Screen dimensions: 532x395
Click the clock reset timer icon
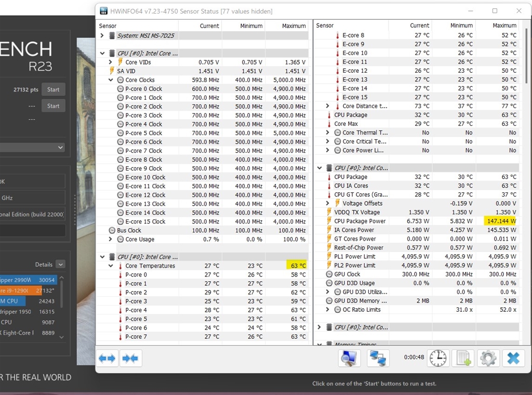[x=438, y=358]
